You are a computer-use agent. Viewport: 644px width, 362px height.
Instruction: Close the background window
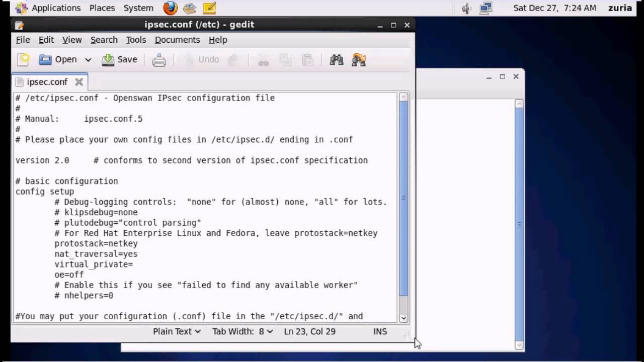tap(516, 76)
